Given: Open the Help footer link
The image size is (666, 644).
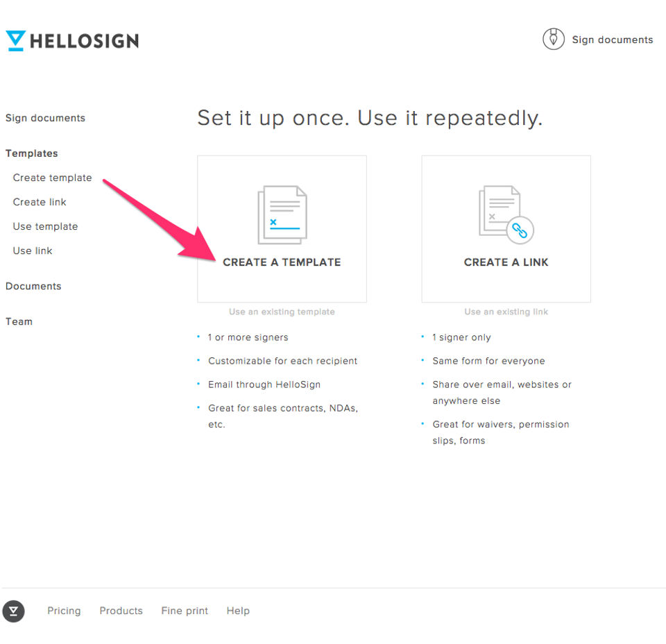Looking at the screenshot, I should 238,611.
